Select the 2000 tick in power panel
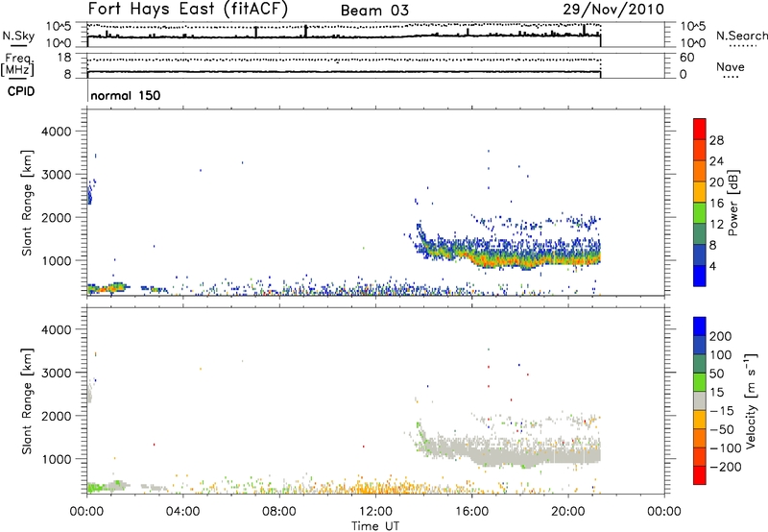Image resolution: width=768 pixels, height=532 pixels. pos(56,217)
